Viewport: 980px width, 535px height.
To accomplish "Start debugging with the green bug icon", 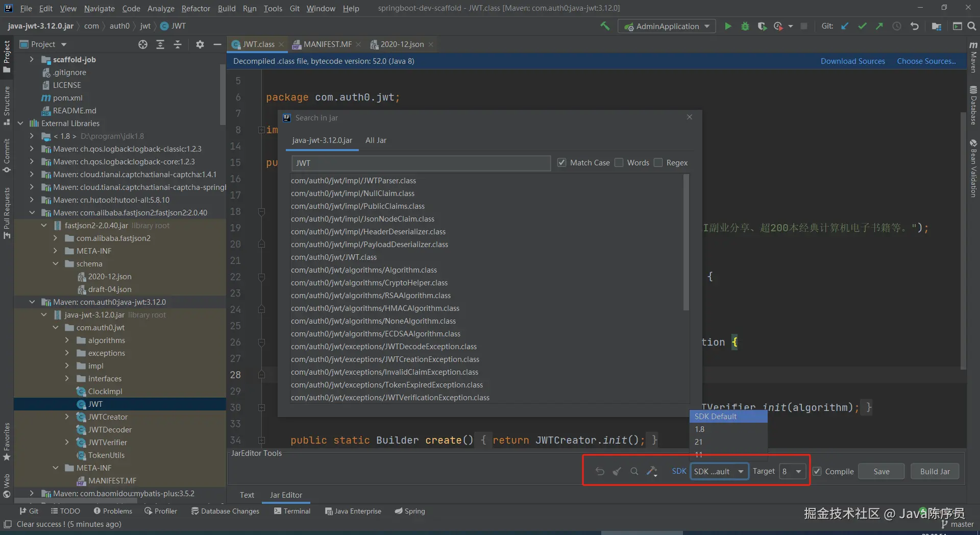I will 745,26.
